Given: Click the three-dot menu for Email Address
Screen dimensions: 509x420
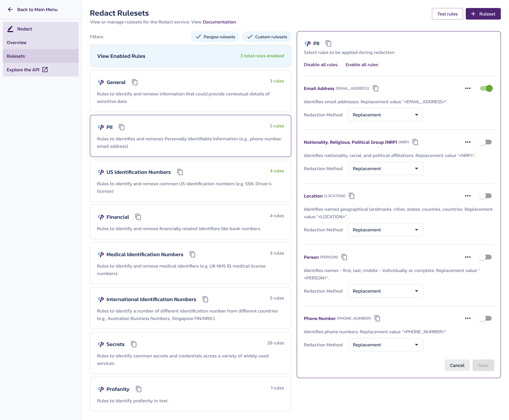Looking at the screenshot, I should 468,88.
